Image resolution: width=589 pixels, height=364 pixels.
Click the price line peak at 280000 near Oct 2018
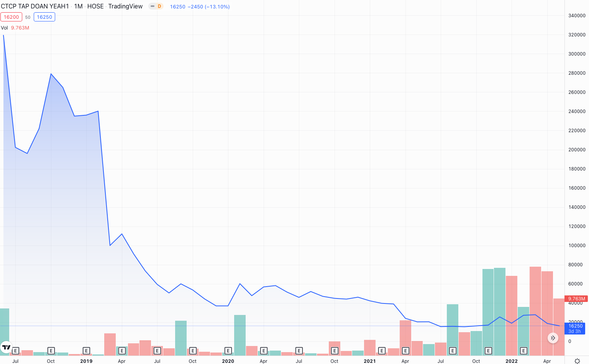point(51,74)
